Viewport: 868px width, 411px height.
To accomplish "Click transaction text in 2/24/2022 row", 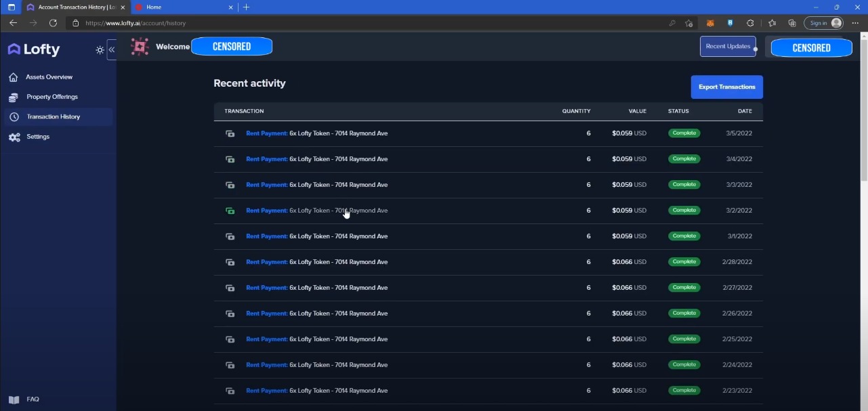I will coord(316,365).
